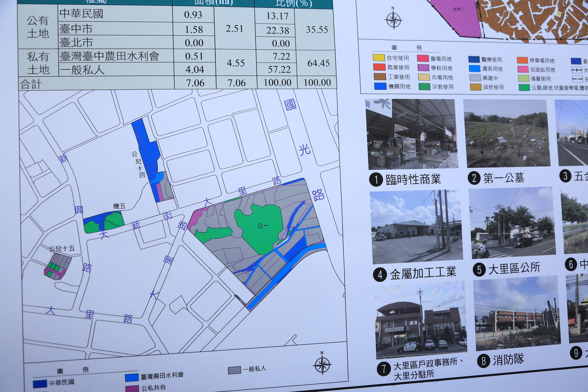Click the 公有土地 row header cell

tap(38, 27)
